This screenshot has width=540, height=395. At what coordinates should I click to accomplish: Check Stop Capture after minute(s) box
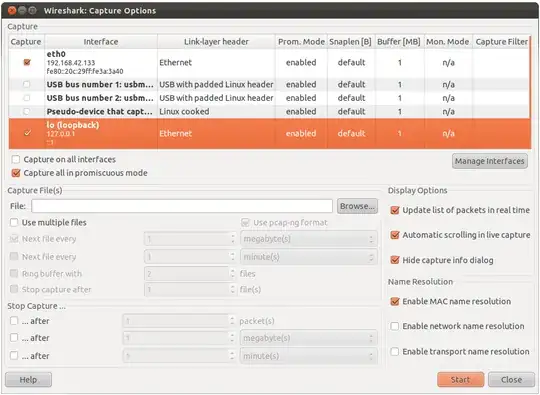coord(14,356)
